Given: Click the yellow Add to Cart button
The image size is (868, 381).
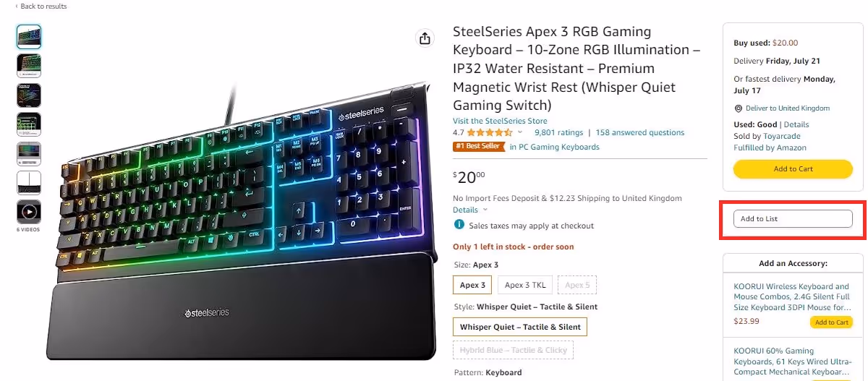Looking at the screenshot, I should click(793, 169).
